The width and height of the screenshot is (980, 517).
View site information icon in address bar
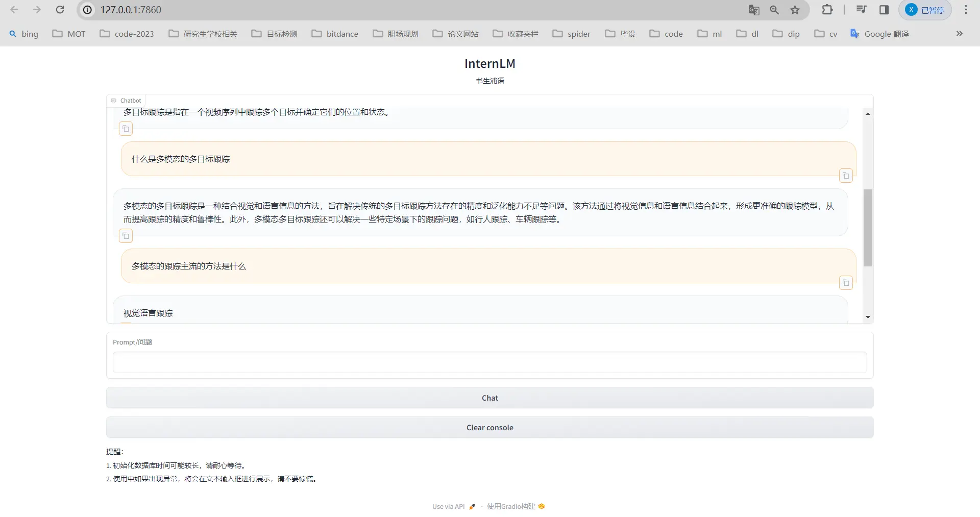click(88, 10)
